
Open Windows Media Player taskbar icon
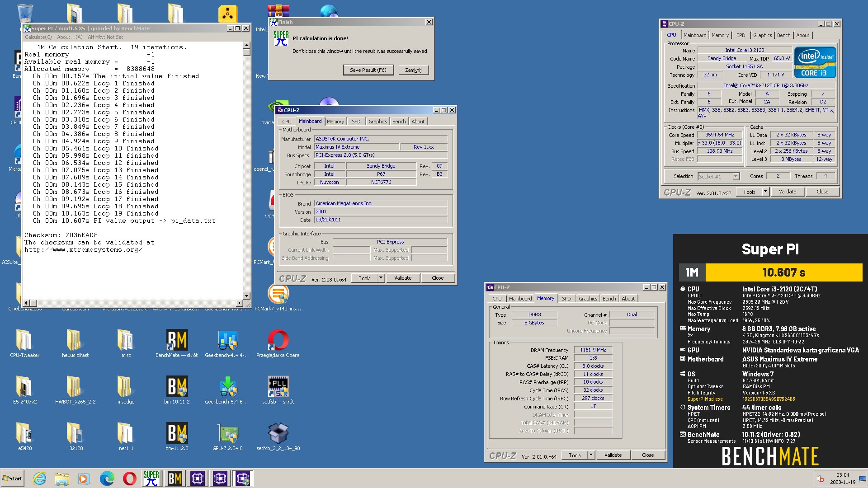[x=84, y=479]
